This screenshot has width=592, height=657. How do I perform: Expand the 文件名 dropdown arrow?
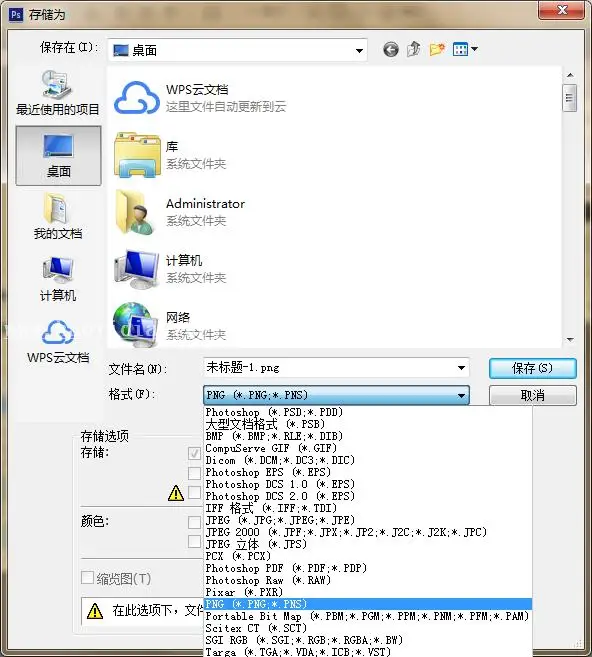pyautogui.click(x=461, y=368)
